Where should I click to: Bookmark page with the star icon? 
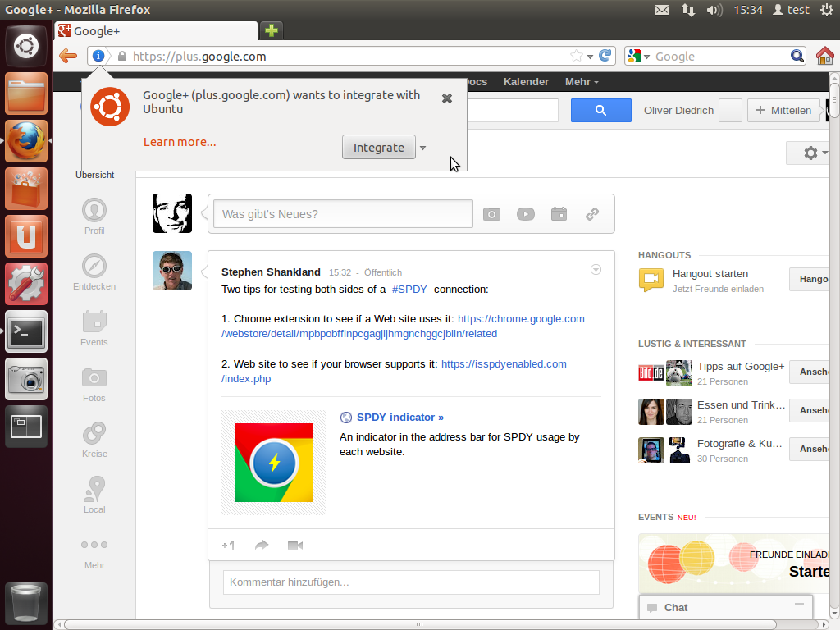(577, 56)
